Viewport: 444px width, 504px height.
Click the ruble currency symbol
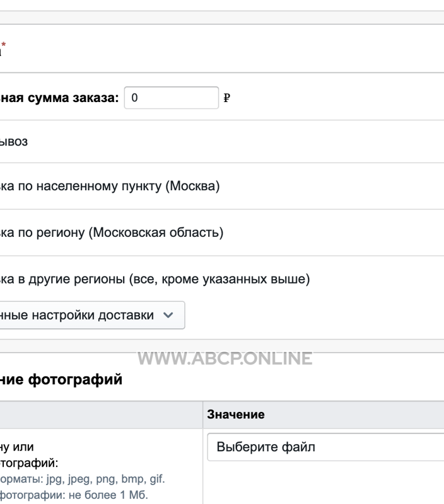coord(227,98)
